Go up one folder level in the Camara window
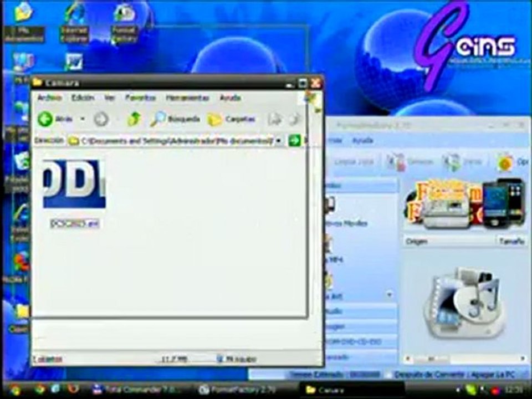 (x=134, y=119)
